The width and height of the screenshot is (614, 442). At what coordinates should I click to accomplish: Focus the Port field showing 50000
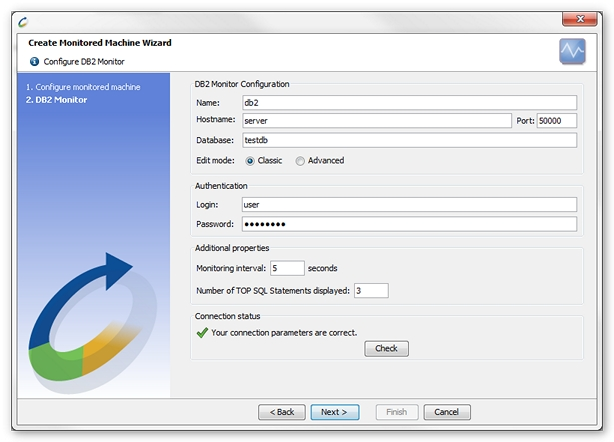(x=557, y=121)
